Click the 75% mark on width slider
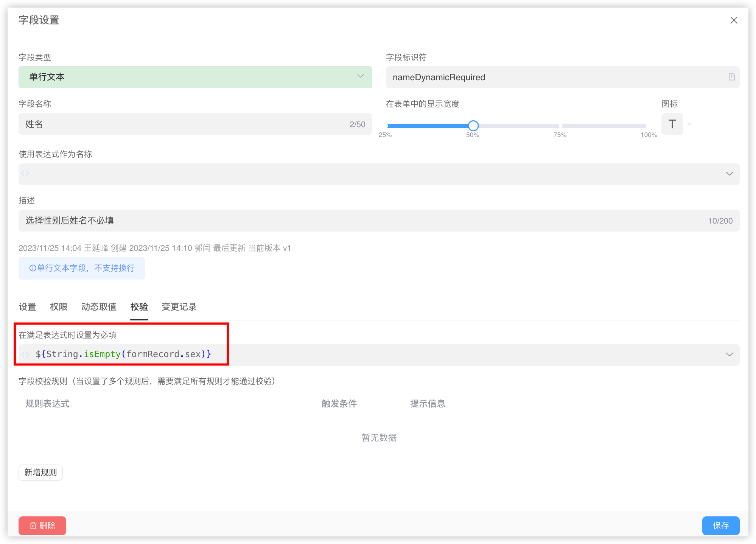The height and width of the screenshot is (544, 756). [x=560, y=126]
